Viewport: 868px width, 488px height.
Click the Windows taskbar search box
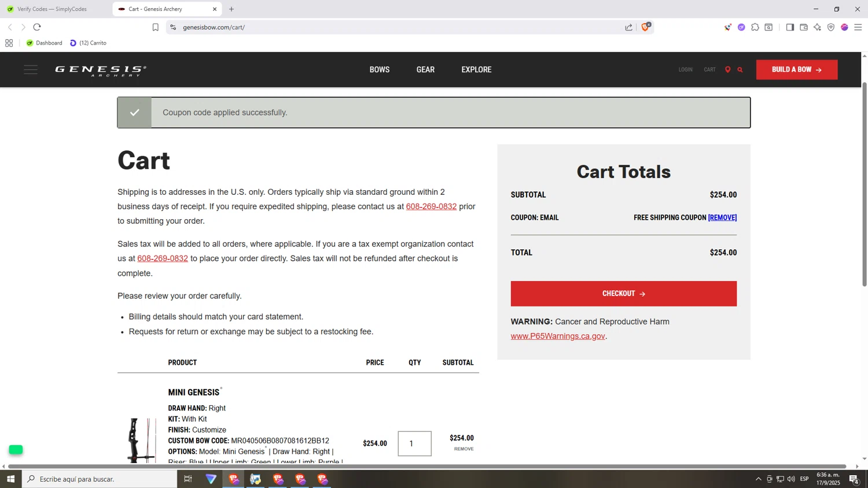coord(100,479)
